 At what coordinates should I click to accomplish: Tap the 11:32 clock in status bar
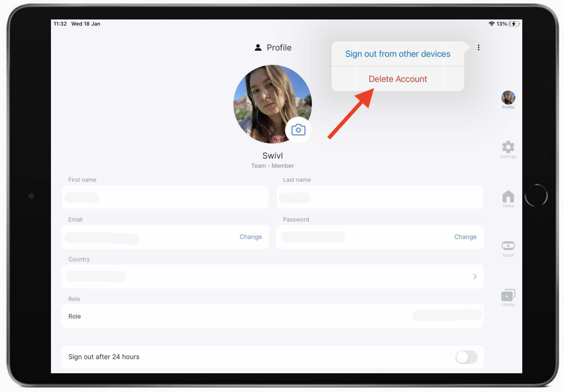60,24
